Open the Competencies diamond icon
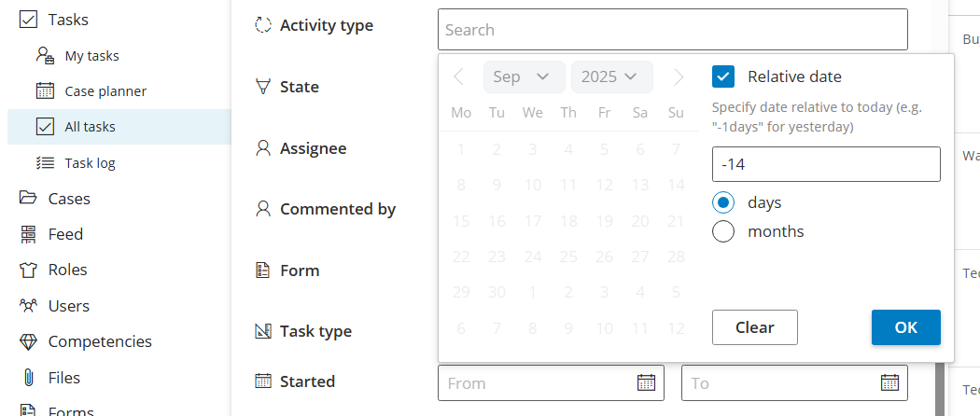980x416 pixels. click(x=29, y=341)
